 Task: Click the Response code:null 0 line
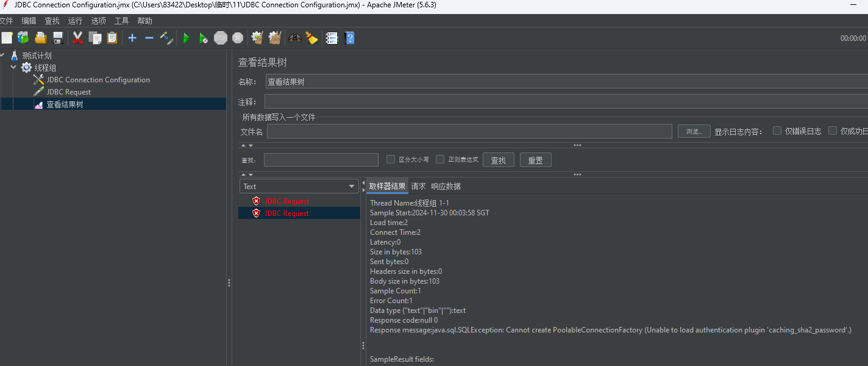[x=404, y=320]
